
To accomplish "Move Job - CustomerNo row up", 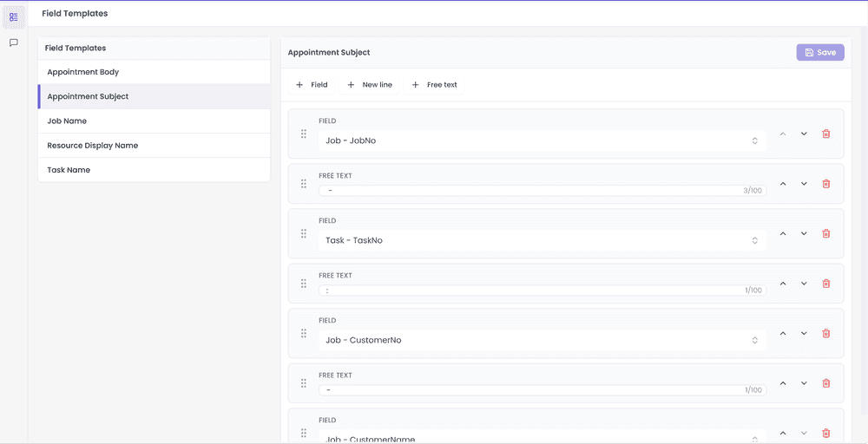I will (x=783, y=333).
